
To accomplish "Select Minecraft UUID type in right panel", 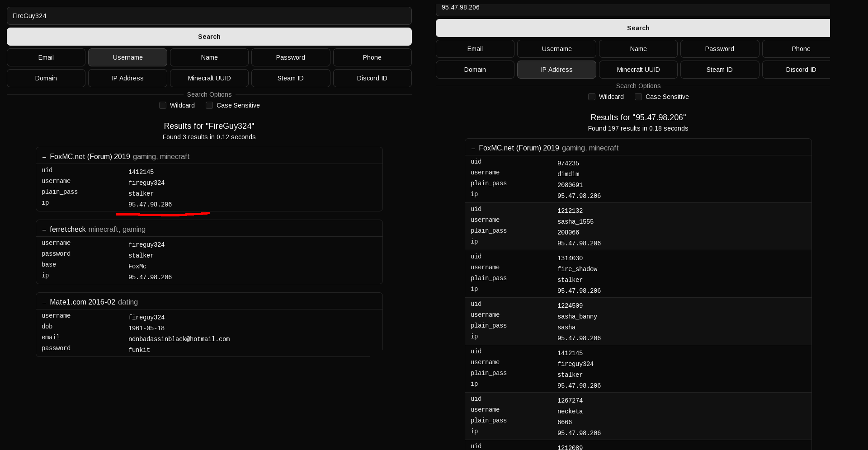I will click(x=638, y=70).
